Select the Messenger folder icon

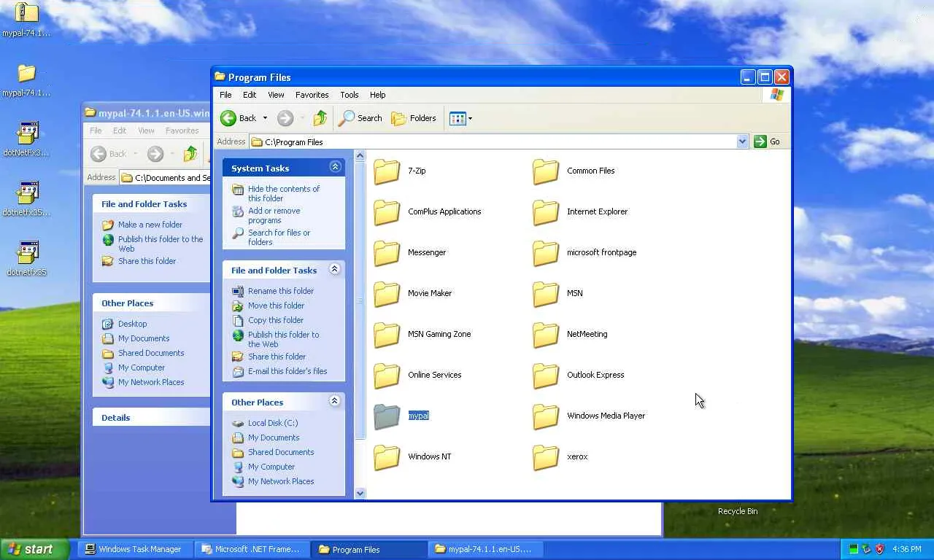[x=387, y=253]
